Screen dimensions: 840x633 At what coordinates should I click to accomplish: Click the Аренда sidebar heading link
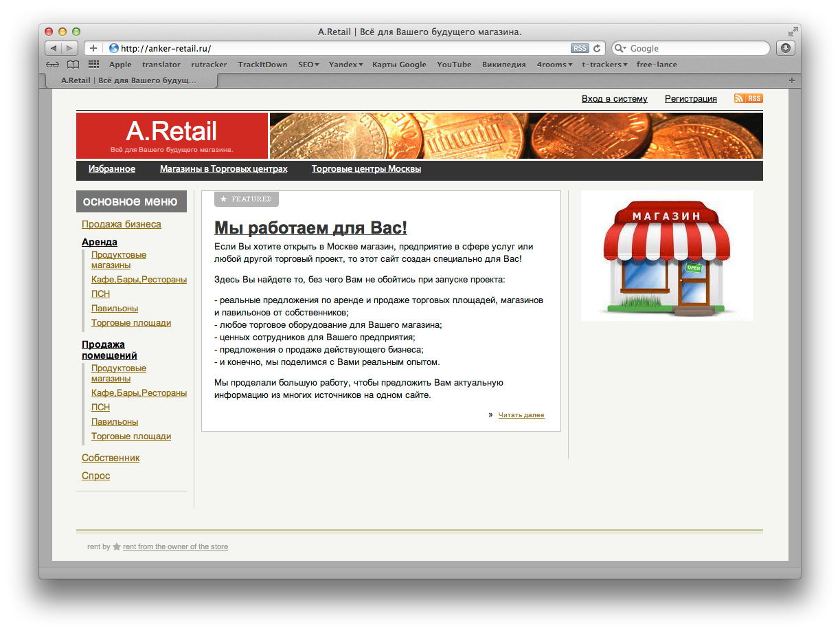tap(100, 242)
